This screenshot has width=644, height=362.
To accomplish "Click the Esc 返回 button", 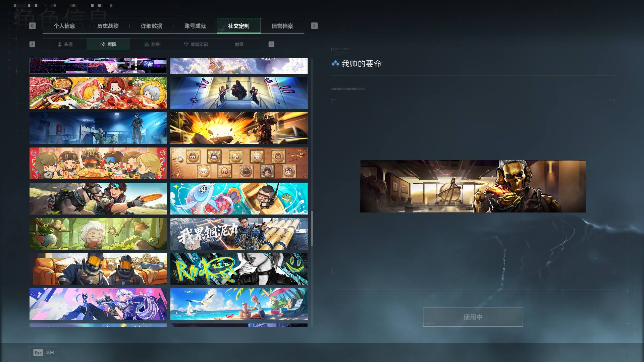I will (43, 353).
